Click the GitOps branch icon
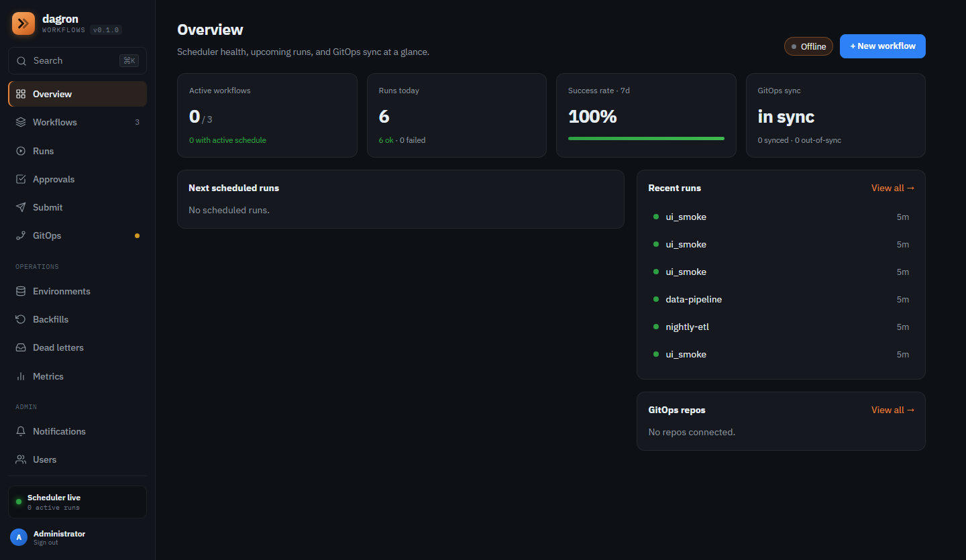This screenshot has width=966, height=560. [21, 235]
